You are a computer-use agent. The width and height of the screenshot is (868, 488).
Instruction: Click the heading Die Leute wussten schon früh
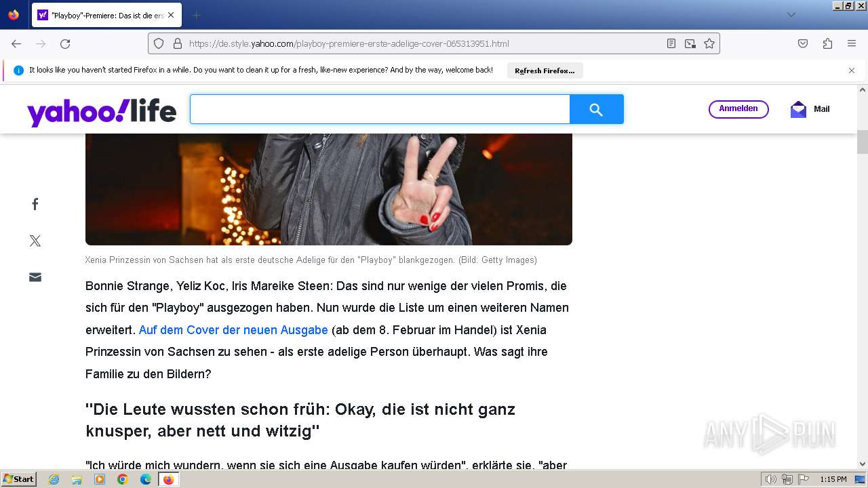tap(300, 420)
